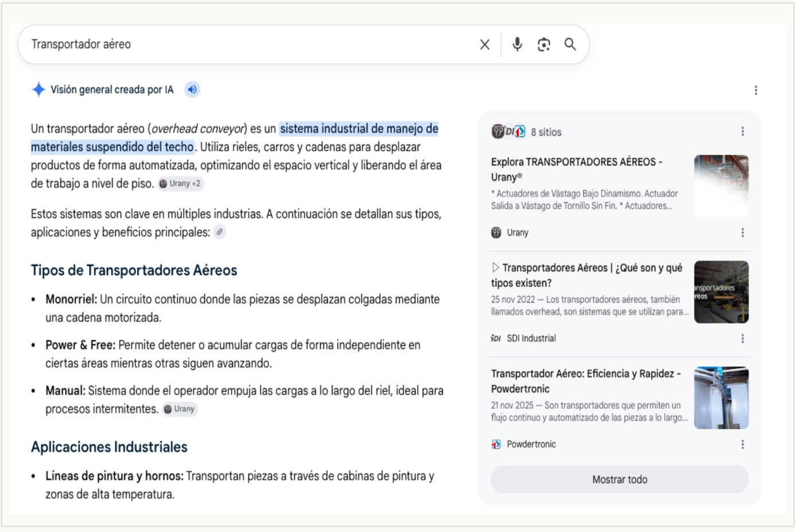
Task: Click the stacked site favicons beside '8 sitios'
Action: click(508, 131)
